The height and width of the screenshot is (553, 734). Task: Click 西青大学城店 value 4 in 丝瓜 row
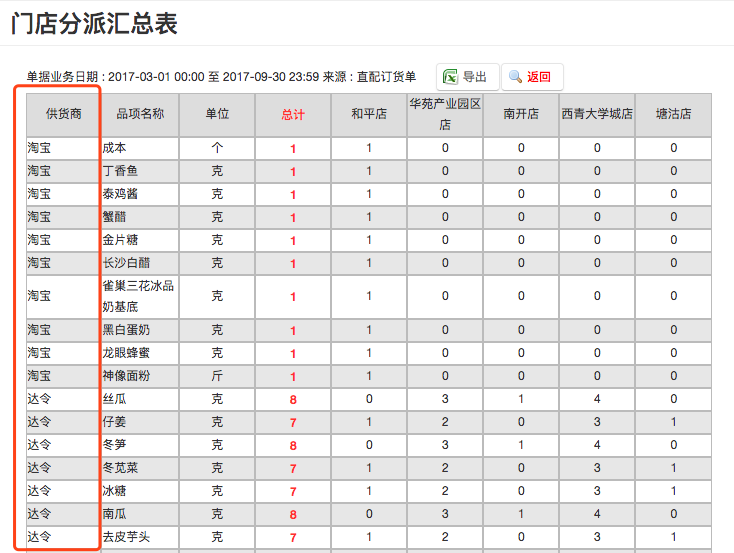click(597, 399)
